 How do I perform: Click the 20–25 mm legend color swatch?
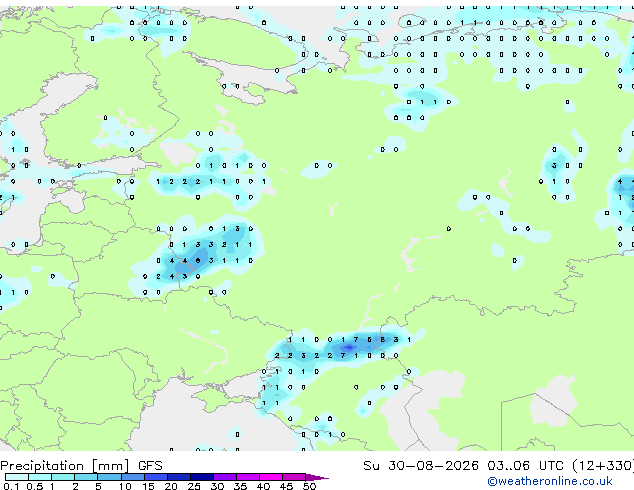178,477
